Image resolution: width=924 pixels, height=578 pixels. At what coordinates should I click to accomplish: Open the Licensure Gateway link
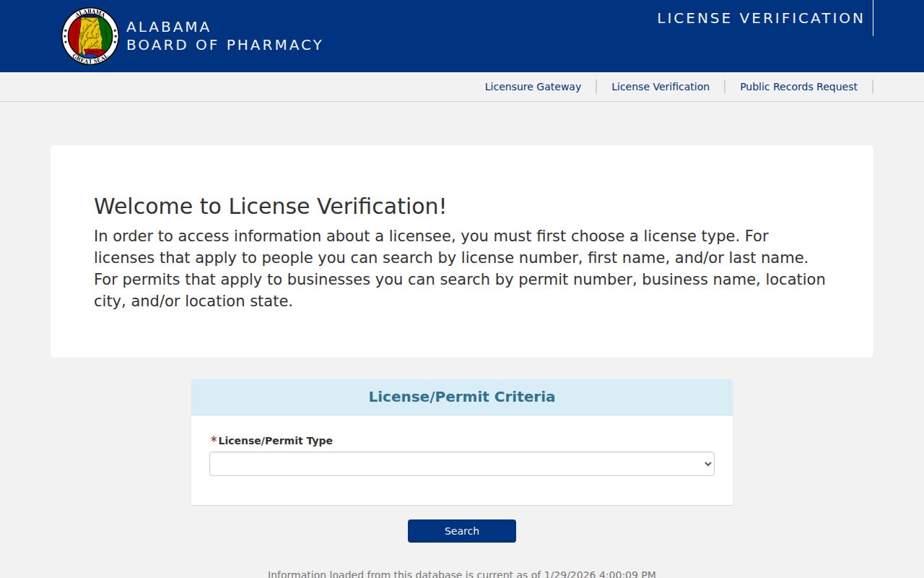(533, 87)
